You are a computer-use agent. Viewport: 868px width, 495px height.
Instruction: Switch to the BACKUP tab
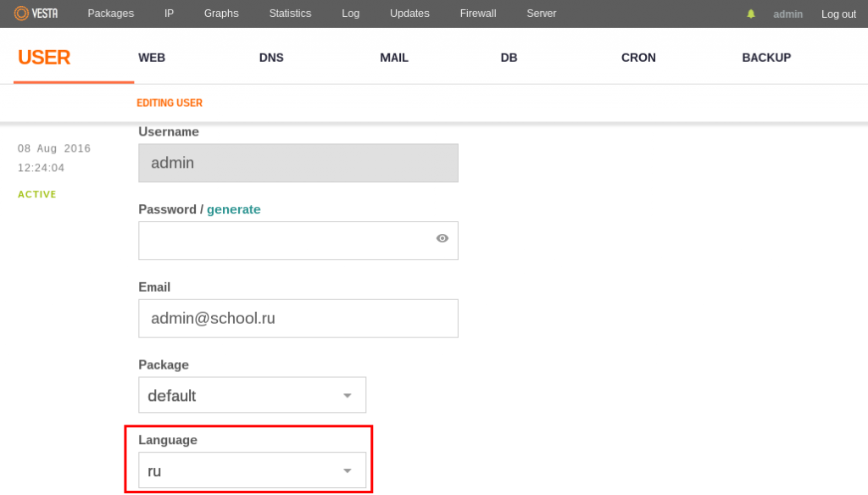(x=766, y=58)
